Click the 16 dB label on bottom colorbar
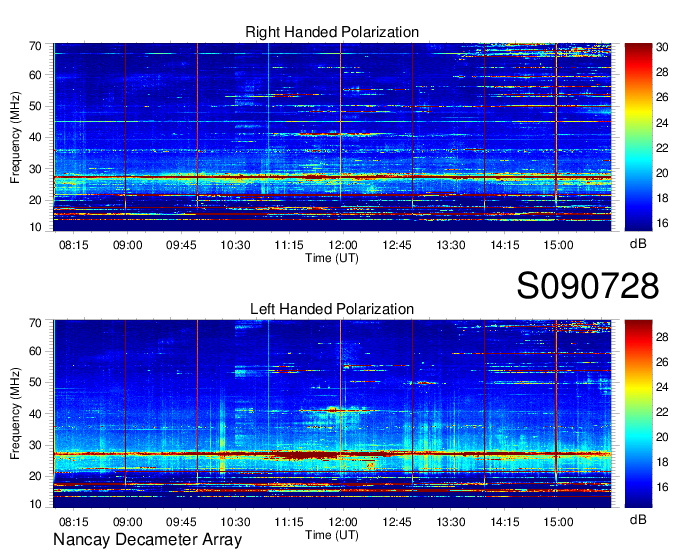The height and width of the screenshot is (552, 680). [662, 487]
